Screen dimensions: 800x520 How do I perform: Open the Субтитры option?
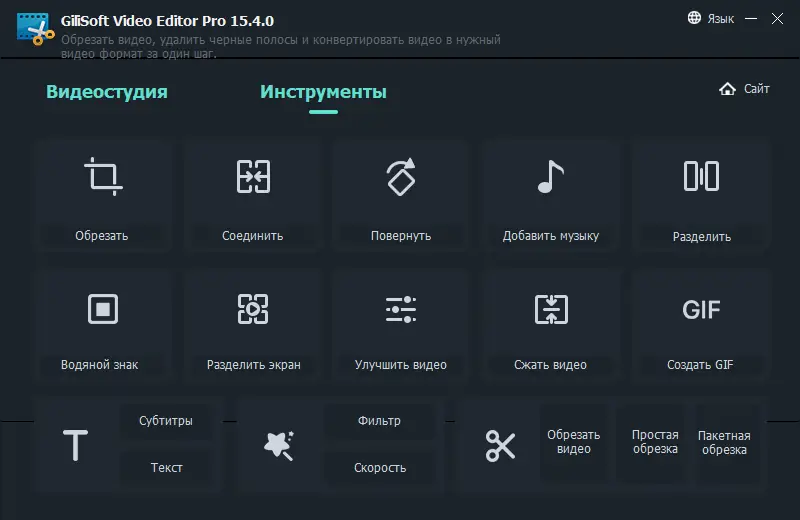pos(166,421)
